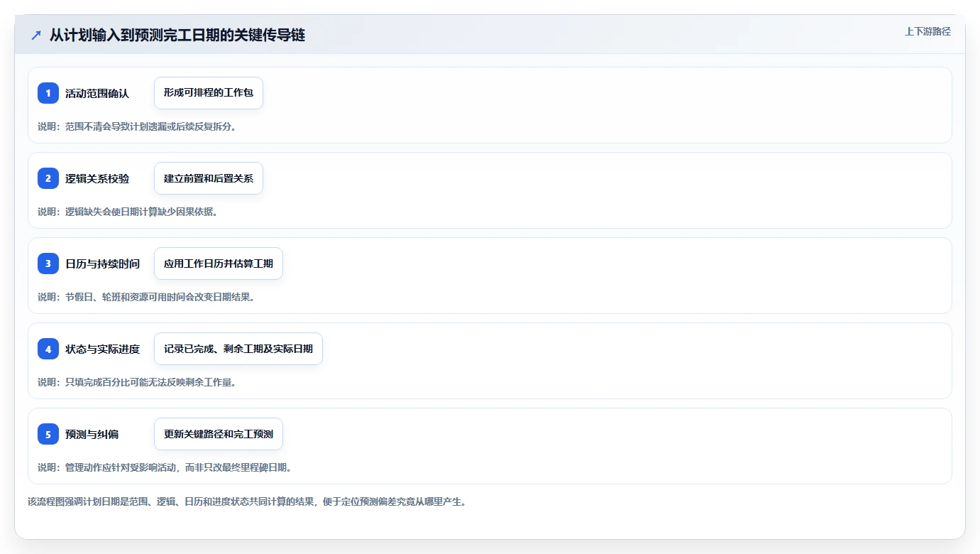Viewport: 980px width, 554px height.
Task: Select the 状态与实际进度 step label
Action: (102, 349)
